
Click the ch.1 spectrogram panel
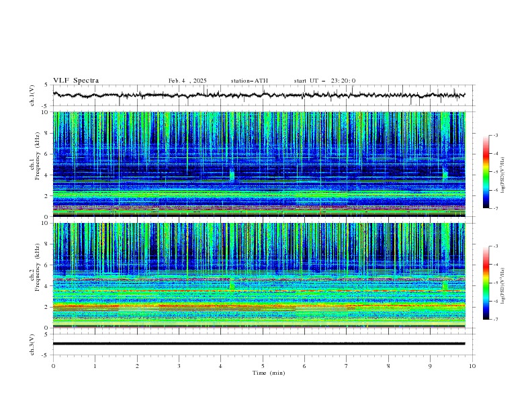(x=259, y=164)
